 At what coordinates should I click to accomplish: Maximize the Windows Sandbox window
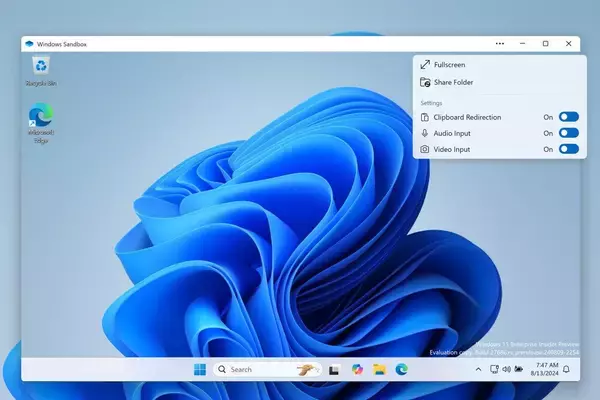click(x=545, y=44)
